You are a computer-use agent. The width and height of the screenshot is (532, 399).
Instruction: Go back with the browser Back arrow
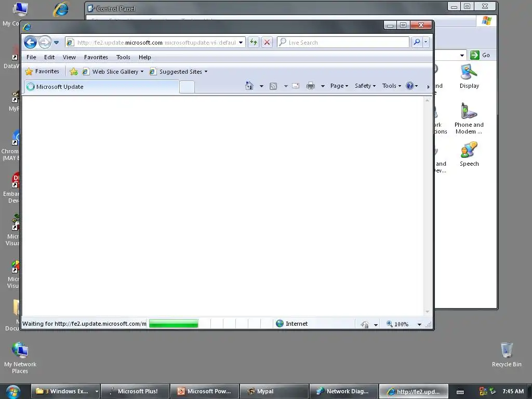[30, 43]
